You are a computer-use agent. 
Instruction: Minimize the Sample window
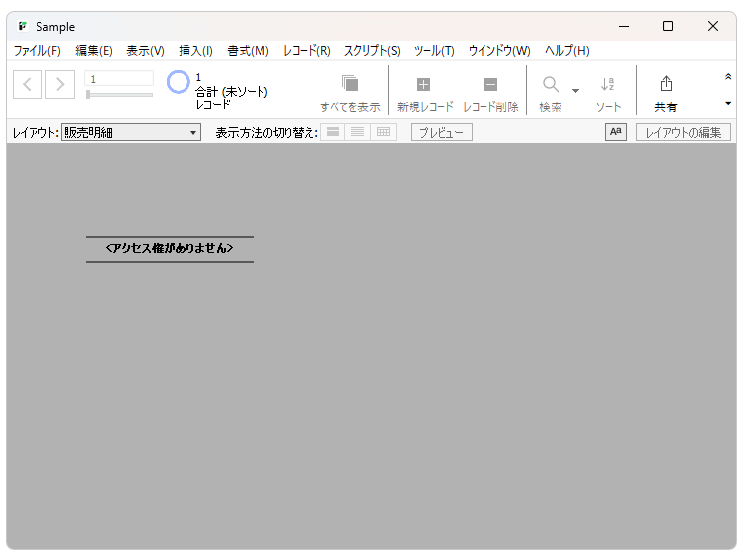coord(624,26)
